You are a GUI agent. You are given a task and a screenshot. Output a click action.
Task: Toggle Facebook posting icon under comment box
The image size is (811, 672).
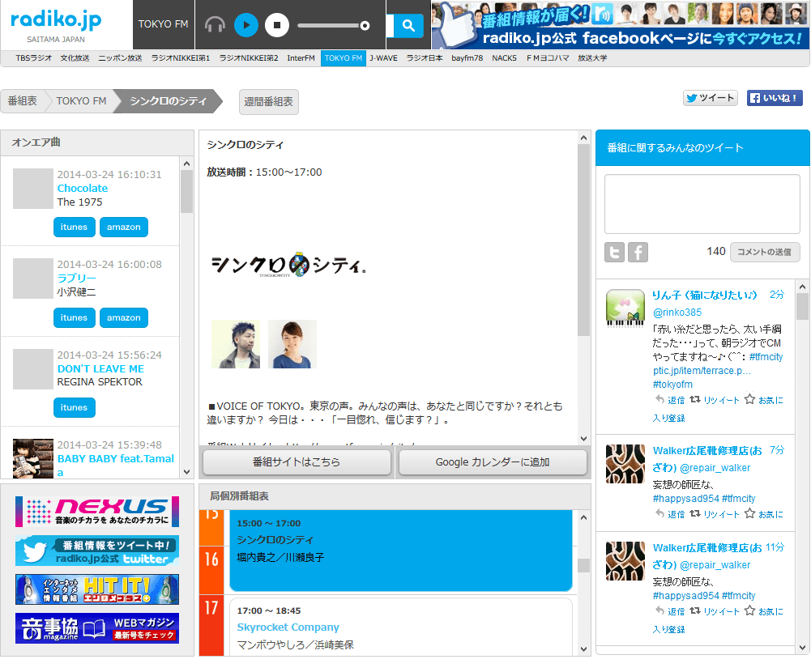tap(638, 253)
